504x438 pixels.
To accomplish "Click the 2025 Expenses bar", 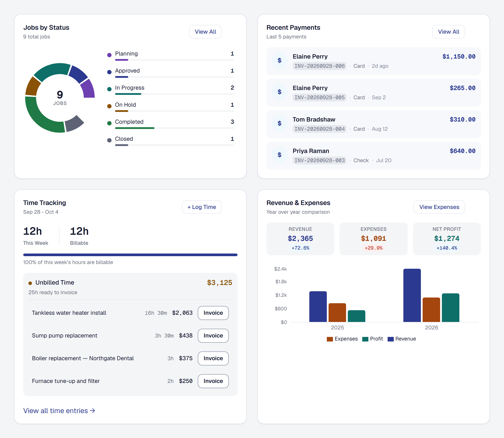I will (337, 312).
